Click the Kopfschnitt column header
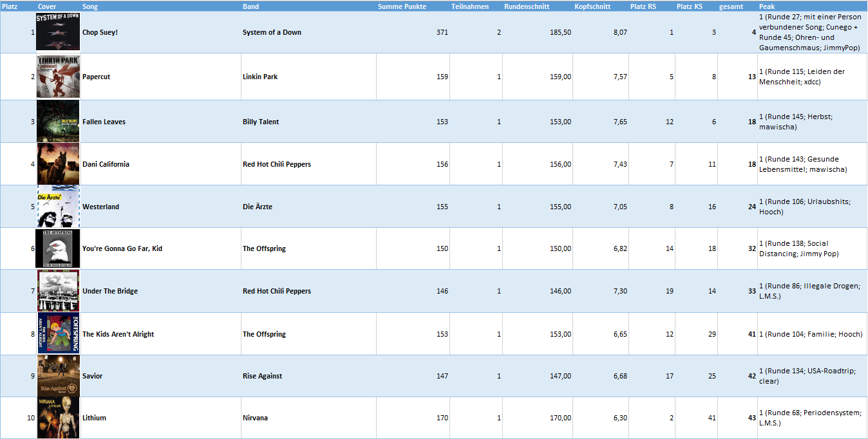The height and width of the screenshot is (439, 868). (x=592, y=6)
